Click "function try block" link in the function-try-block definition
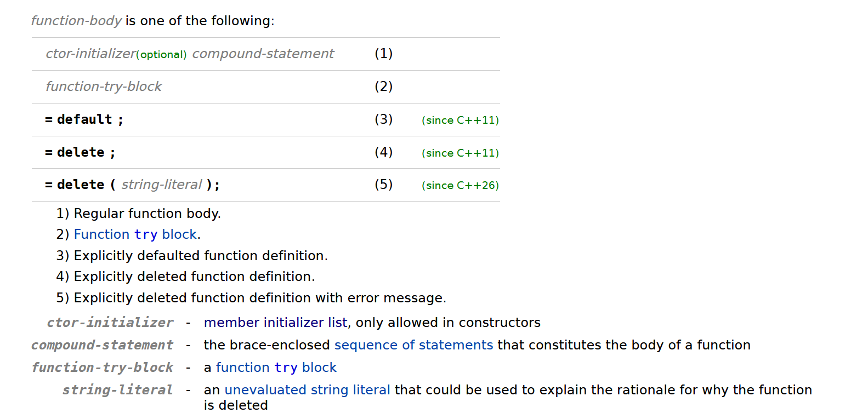The width and height of the screenshot is (868, 419). 276,368
